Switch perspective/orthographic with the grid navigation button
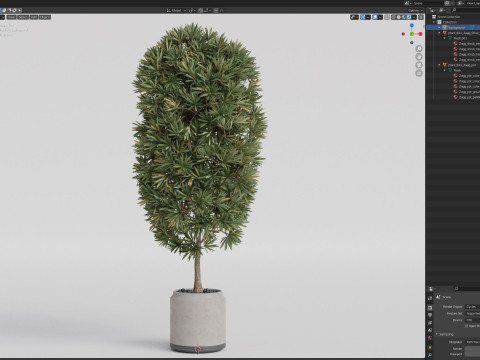 point(419,73)
